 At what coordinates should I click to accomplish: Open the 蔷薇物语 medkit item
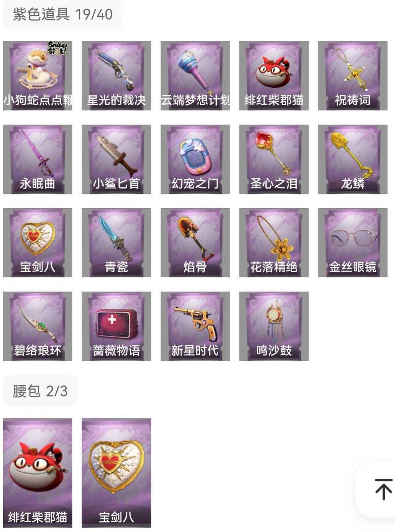pos(116,326)
